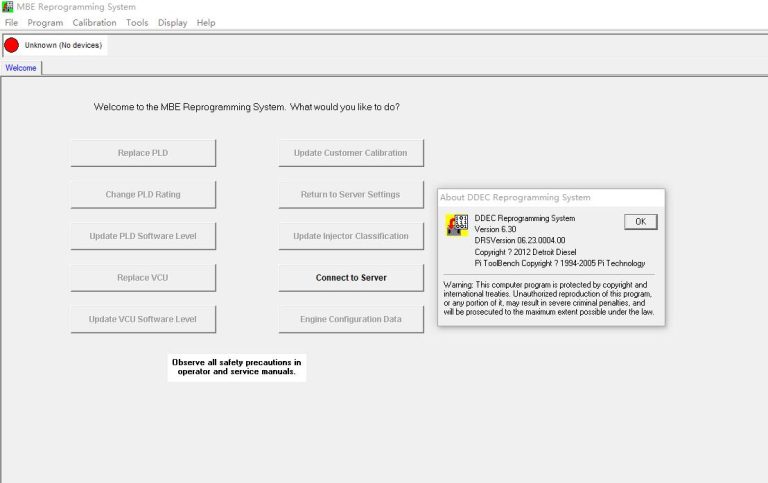The image size is (768, 483).
Task: Click the red connection status indicator
Action: coord(12,45)
